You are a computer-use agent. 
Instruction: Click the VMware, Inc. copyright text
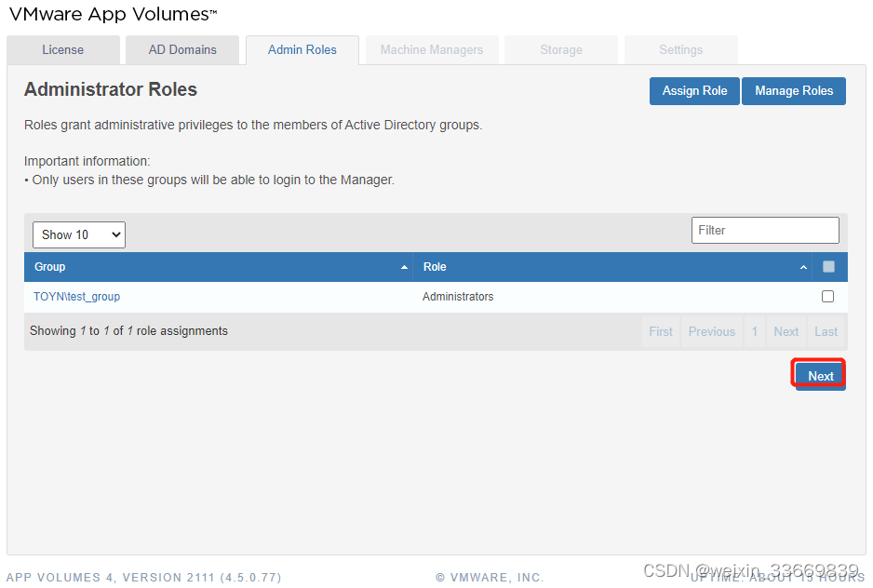pos(490,578)
